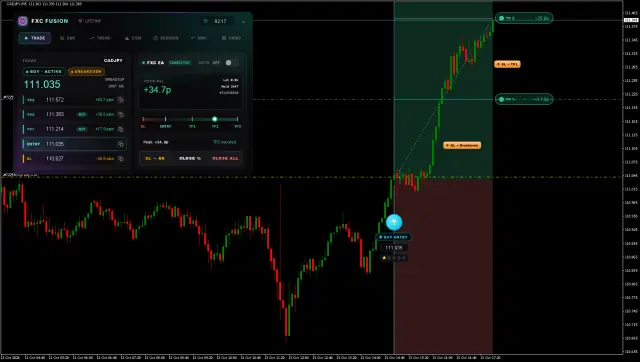Viewport: 640px width, 362px height.
Task: Click the blue up-arrow buy marker
Action: point(394,222)
